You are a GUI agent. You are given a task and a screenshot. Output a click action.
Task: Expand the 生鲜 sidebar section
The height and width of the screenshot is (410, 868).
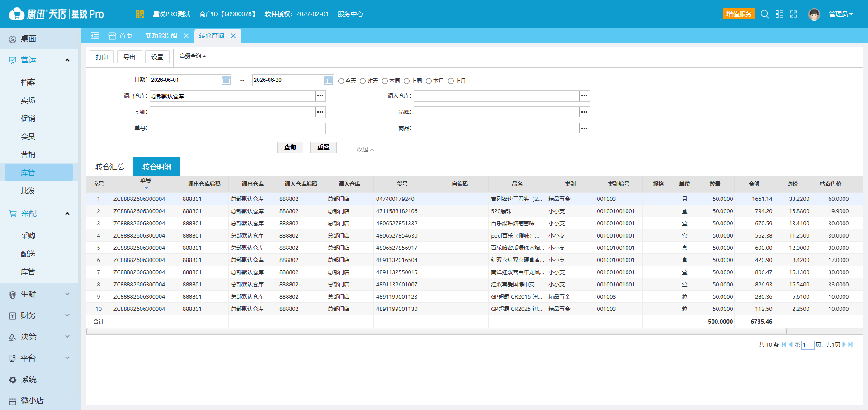pyautogui.click(x=39, y=294)
